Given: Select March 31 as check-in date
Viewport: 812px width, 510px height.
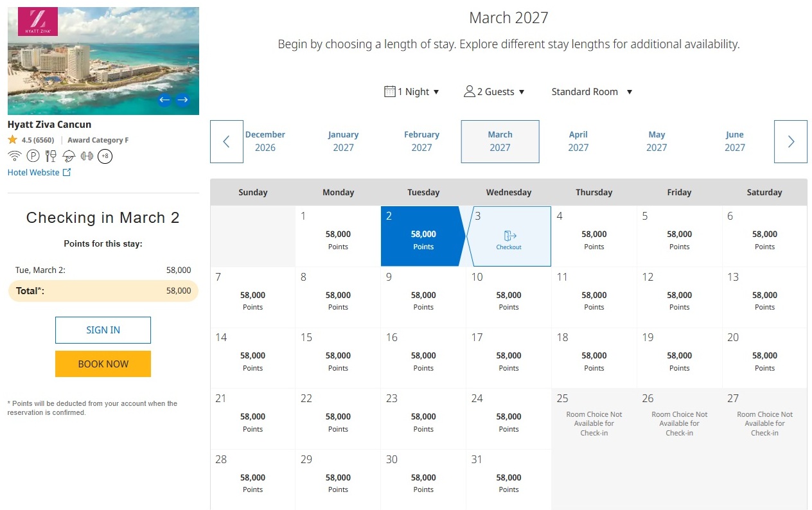Looking at the screenshot, I should tap(509, 479).
